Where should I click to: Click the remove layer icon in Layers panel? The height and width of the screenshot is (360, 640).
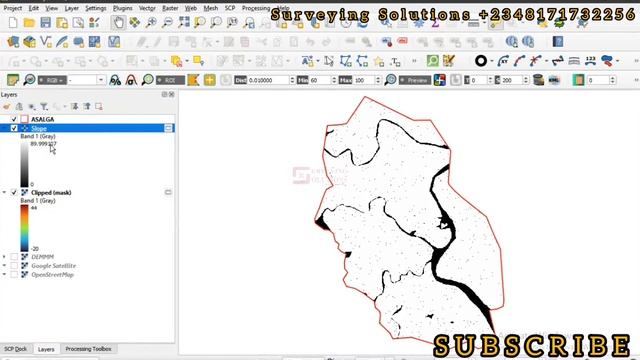pyautogui.click(x=99, y=107)
